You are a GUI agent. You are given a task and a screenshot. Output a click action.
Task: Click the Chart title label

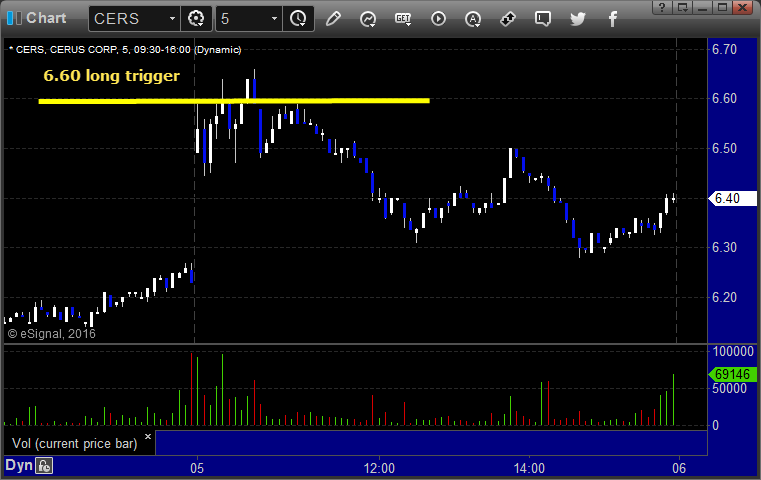[x=46, y=18]
